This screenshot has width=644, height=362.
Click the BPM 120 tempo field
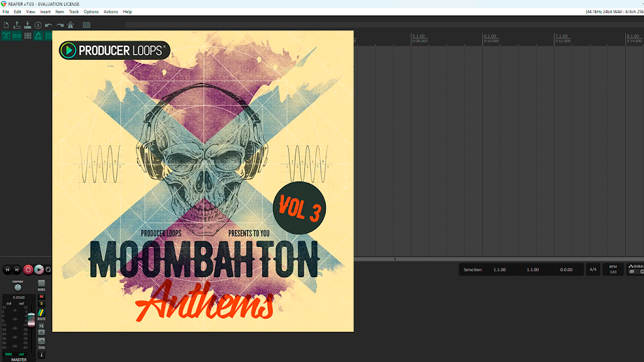[x=613, y=270]
